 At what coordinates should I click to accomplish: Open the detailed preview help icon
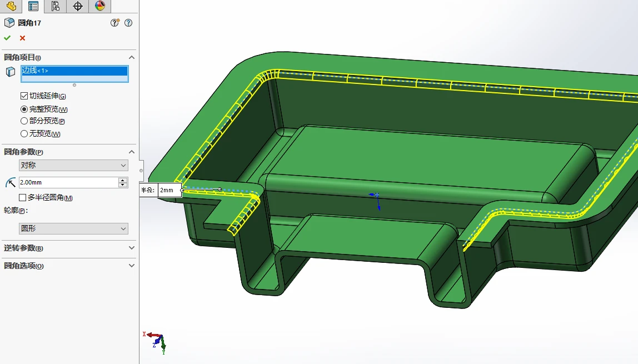(115, 23)
